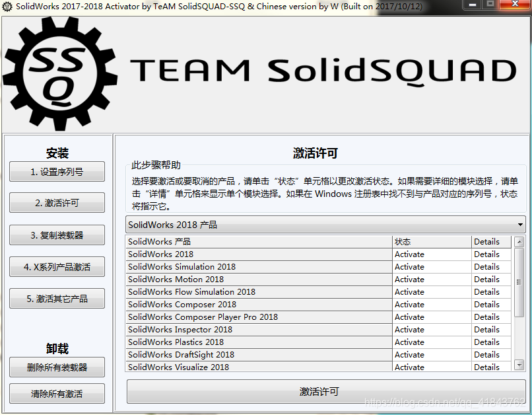Open Details for SolidWorks DraftSight 2018
The width and height of the screenshot is (532, 415).
[491, 355]
